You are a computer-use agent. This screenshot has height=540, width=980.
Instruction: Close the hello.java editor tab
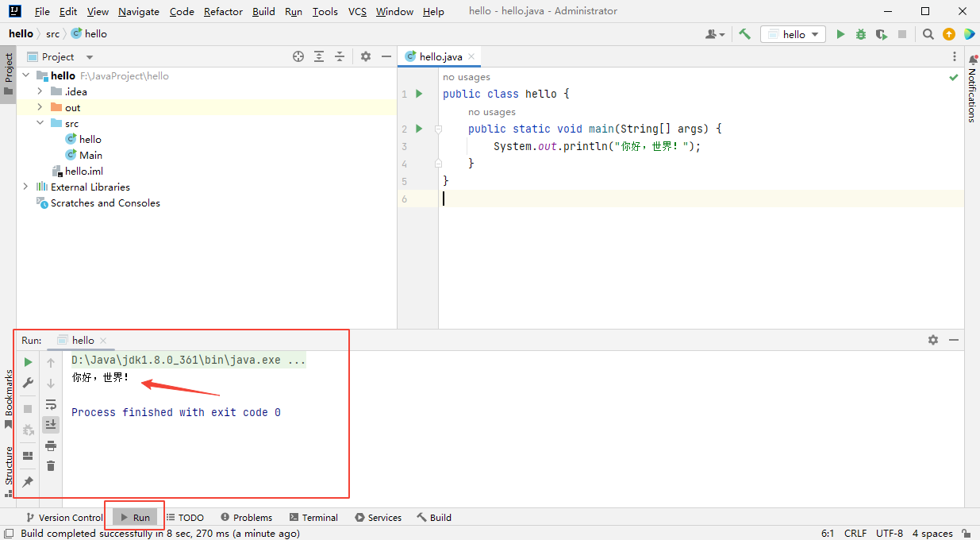pyautogui.click(x=471, y=57)
